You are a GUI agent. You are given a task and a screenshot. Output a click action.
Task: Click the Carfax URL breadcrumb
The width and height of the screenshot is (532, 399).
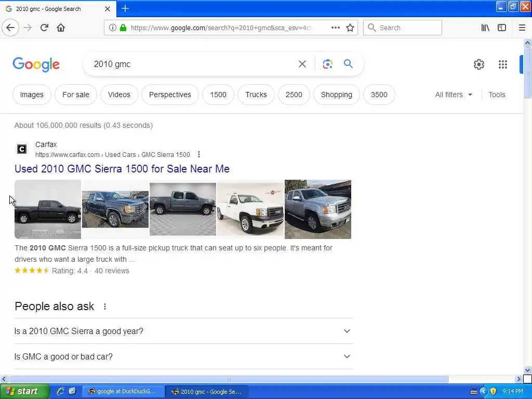point(113,155)
